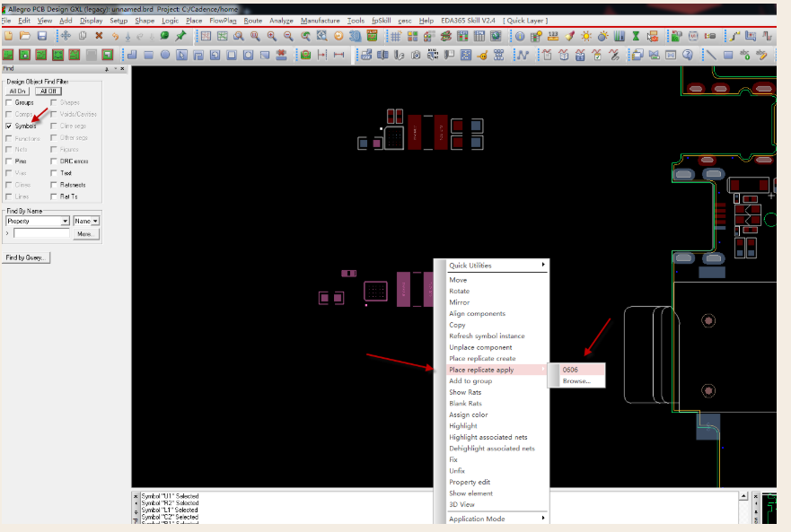The image size is (791, 532).
Task: Enable the Ratsnests checkbox
Action: (x=54, y=185)
